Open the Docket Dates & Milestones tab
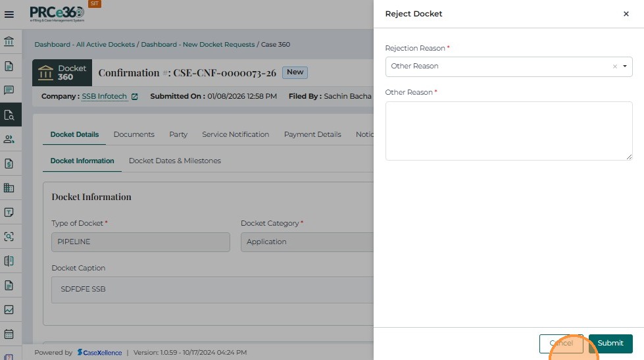The width and height of the screenshot is (644, 360). pyautogui.click(x=174, y=161)
